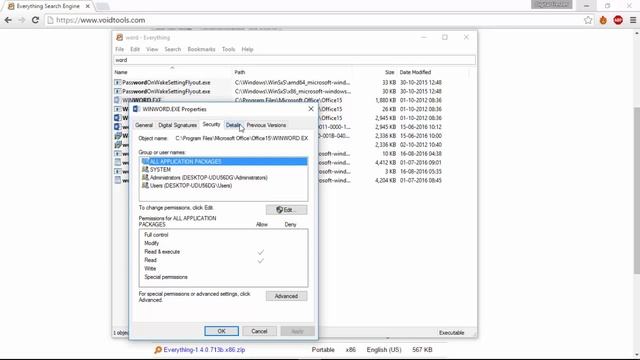The height and width of the screenshot is (360, 640).
Task: Open Help menu in Everything window
Action: pyautogui.click(x=247, y=49)
